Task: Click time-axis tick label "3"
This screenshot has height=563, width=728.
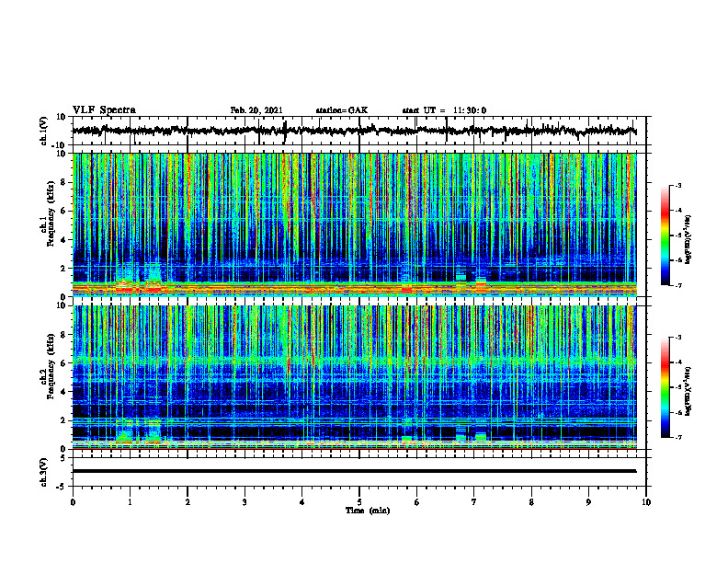Action: click(245, 502)
